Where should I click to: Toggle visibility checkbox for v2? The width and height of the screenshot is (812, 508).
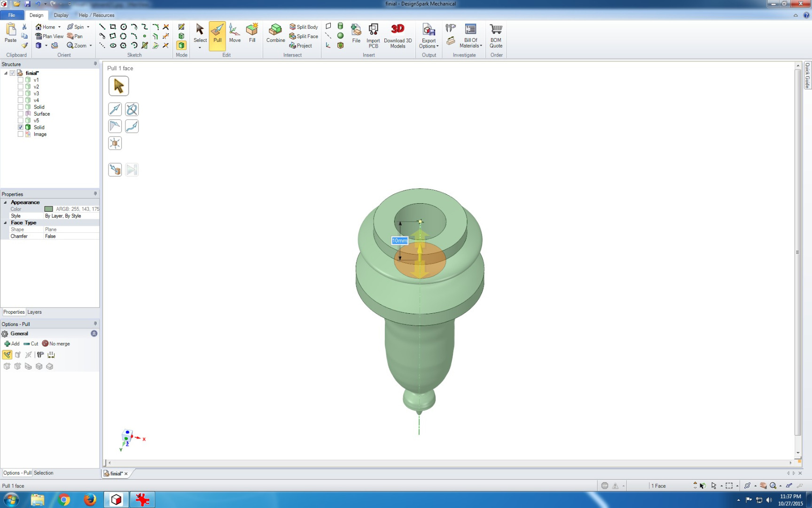(20, 87)
